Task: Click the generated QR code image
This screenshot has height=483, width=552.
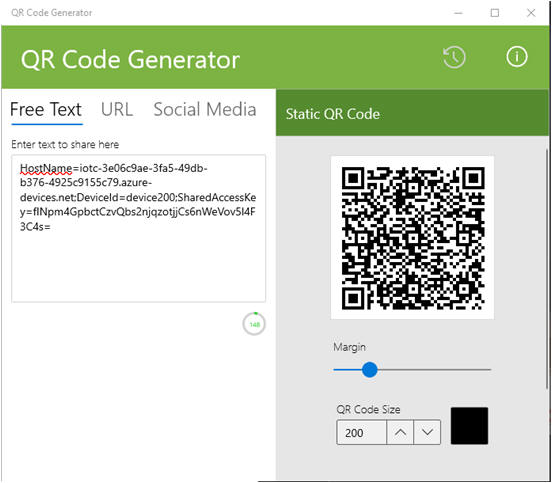Action: point(412,238)
